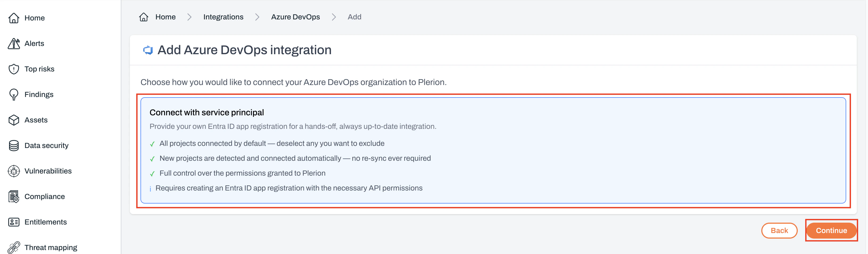Browse Assets via the box icon
Screen dimensions: 868x254
click(x=14, y=120)
